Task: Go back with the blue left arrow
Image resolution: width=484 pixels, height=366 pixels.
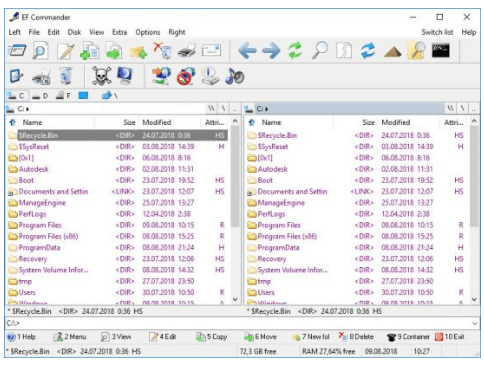Action: 247,51
